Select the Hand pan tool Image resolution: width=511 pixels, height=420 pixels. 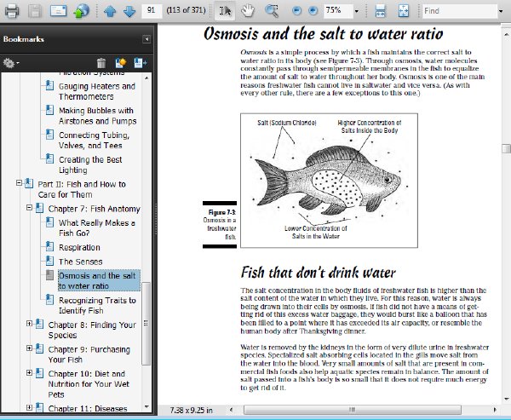248,11
